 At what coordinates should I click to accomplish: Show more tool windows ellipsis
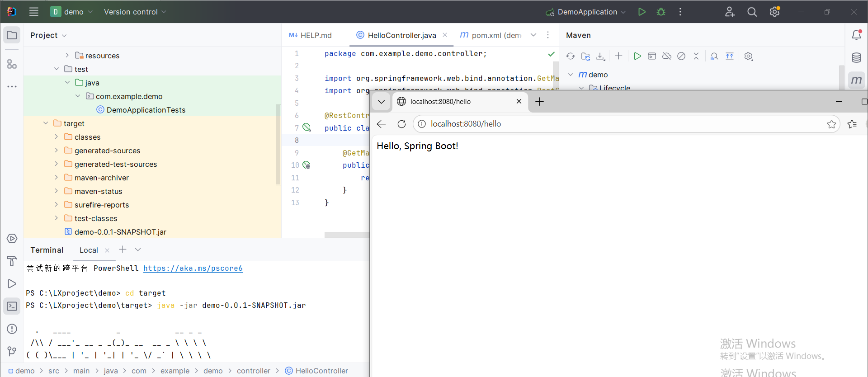[12, 86]
